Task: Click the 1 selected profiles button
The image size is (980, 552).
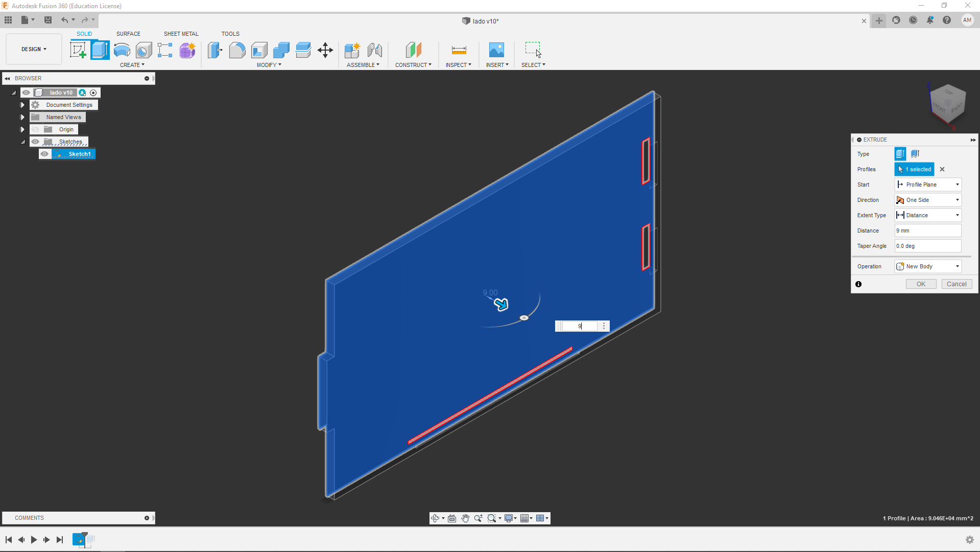Action: (914, 169)
